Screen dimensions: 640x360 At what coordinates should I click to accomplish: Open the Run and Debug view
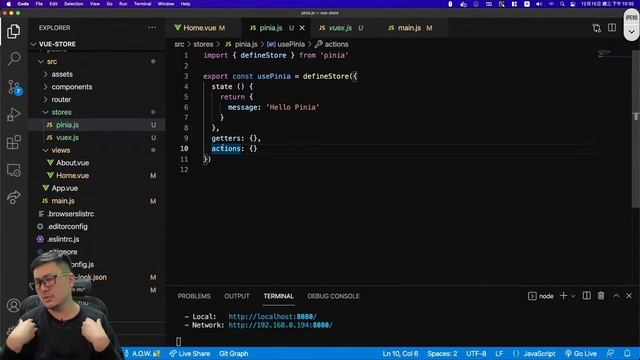pos(13,115)
